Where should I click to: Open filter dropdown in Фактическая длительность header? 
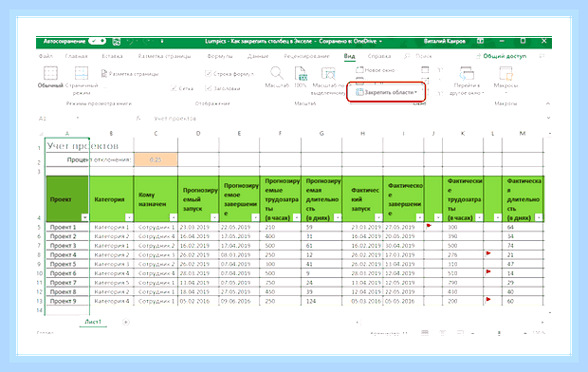tap(539, 217)
